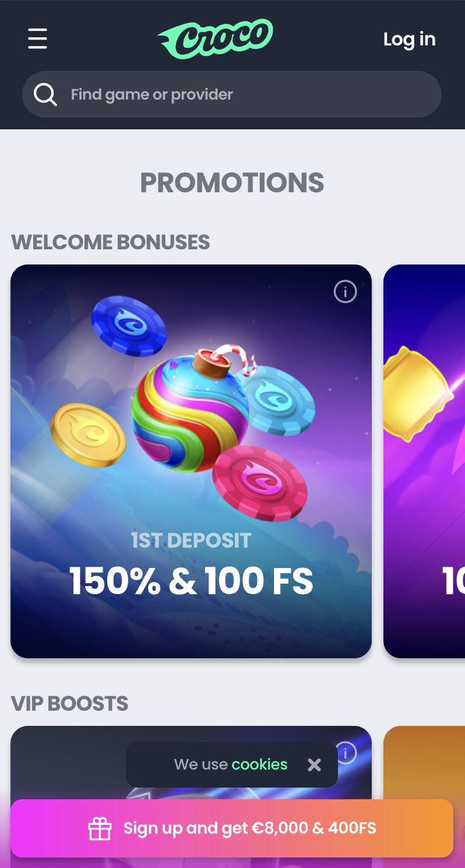Click the Croco logo

click(215, 39)
